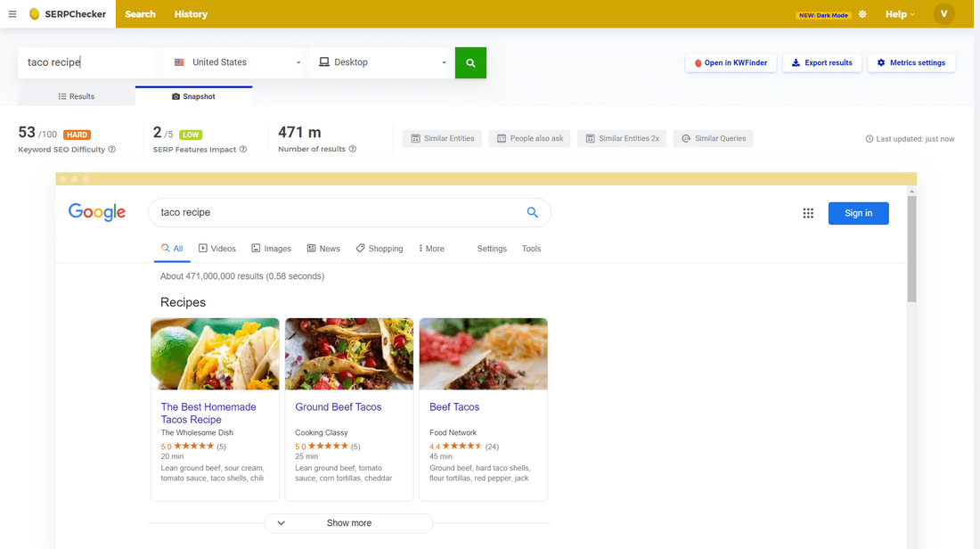Open the hamburger menu icon
Image resolution: width=980 pixels, height=549 pixels.
click(x=12, y=14)
